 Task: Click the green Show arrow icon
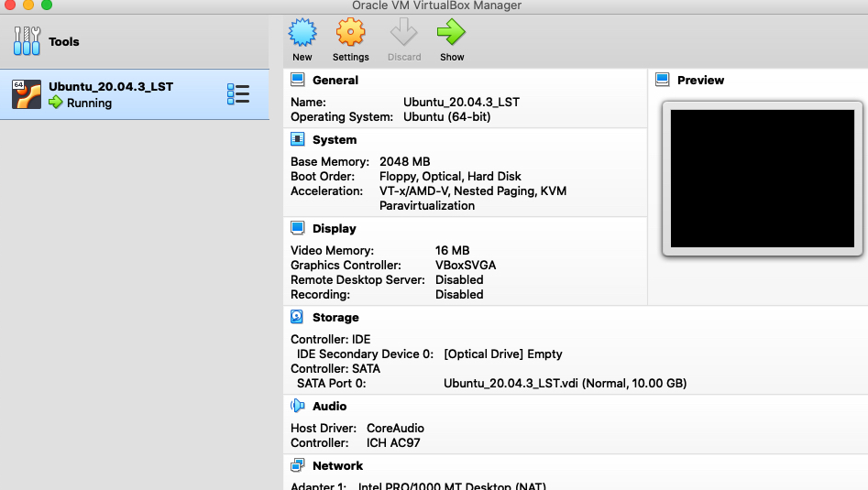click(x=452, y=32)
